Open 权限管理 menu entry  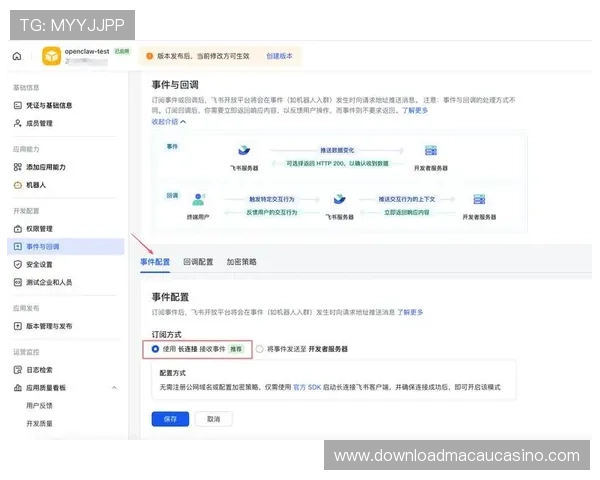pyautogui.click(x=39, y=229)
